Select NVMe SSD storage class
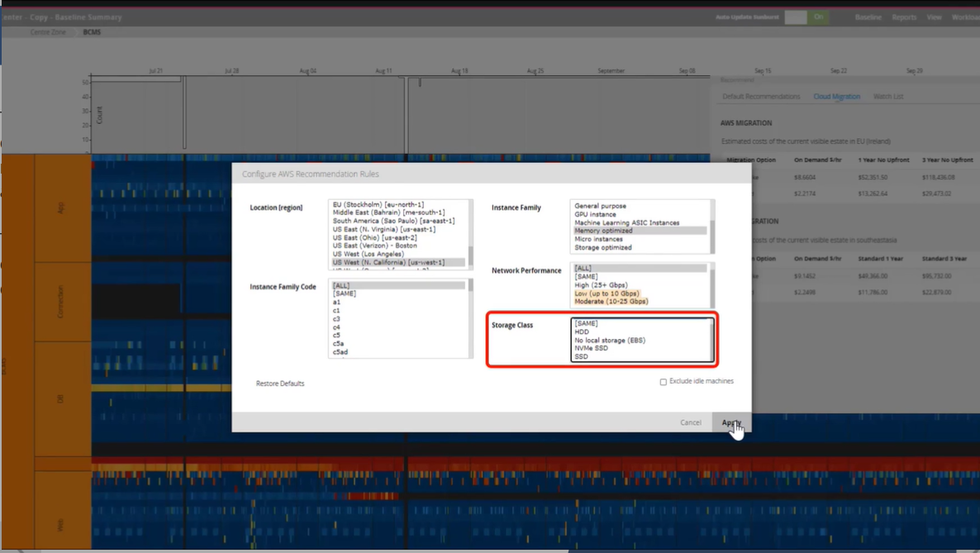The image size is (980, 553). [x=592, y=349]
